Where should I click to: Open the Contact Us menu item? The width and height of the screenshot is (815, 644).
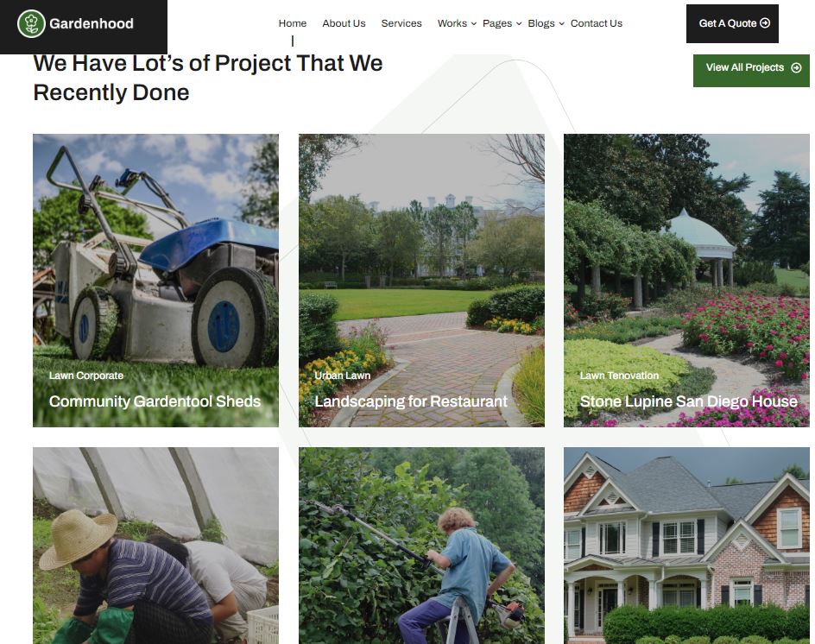pyautogui.click(x=597, y=23)
